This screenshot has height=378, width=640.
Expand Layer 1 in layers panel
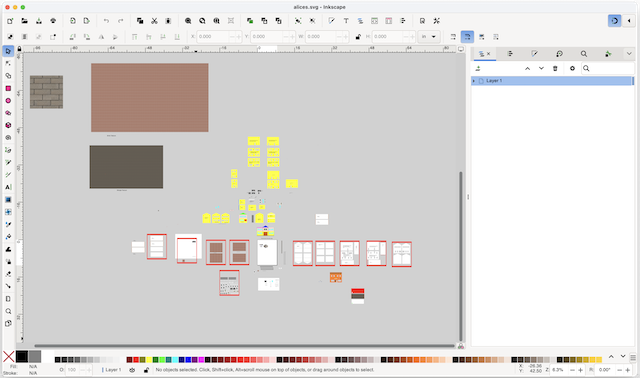474,81
